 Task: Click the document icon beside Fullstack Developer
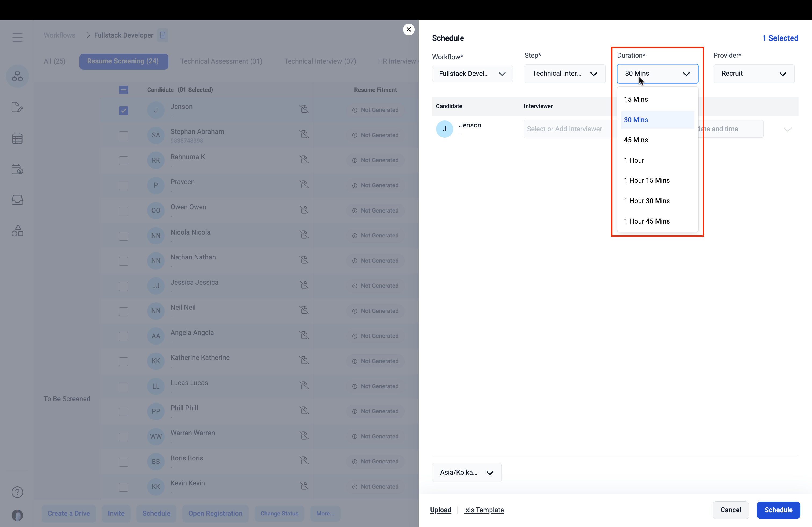tap(163, 35)
